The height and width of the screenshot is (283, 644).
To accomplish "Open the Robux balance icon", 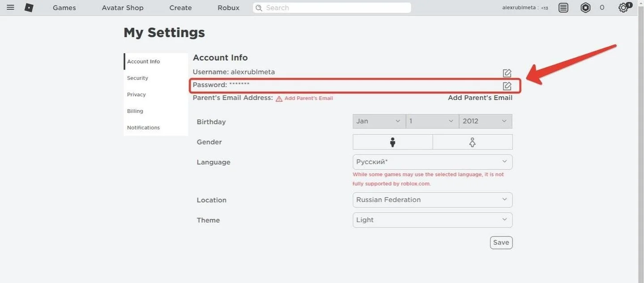I will (585, 8).
